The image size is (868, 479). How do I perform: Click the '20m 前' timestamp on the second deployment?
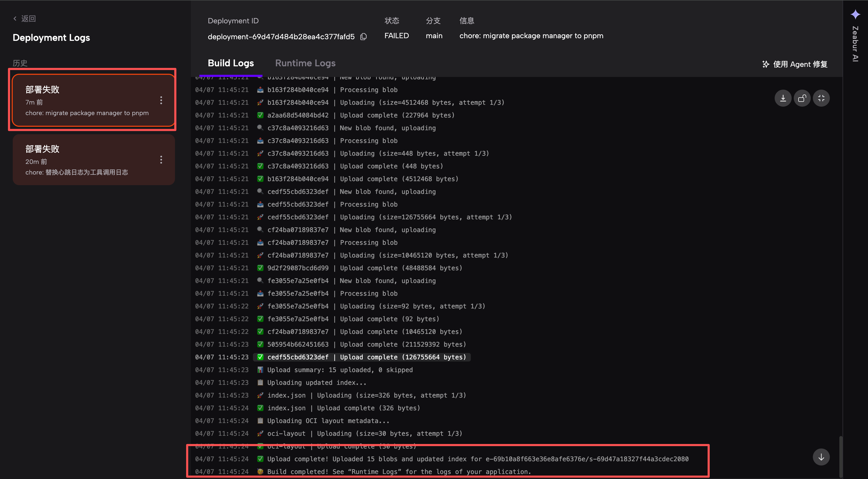[x=36, y=162]
